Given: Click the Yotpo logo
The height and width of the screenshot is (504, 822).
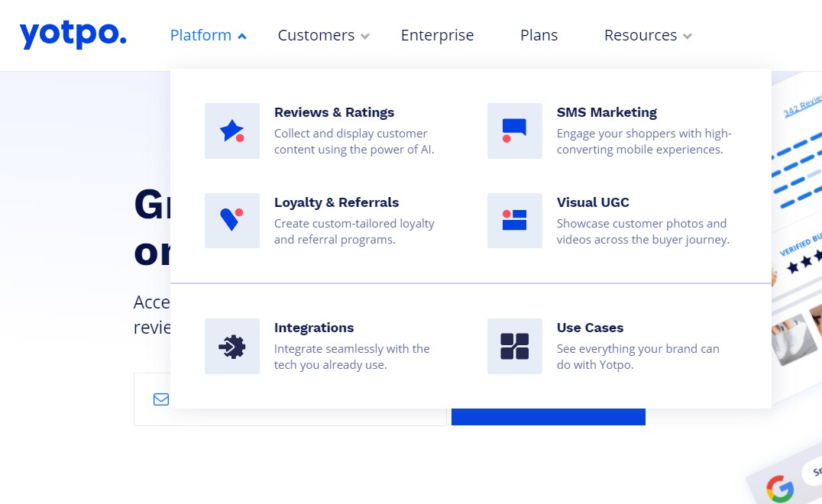Looking at the screenshot, I should pos(73,34).
